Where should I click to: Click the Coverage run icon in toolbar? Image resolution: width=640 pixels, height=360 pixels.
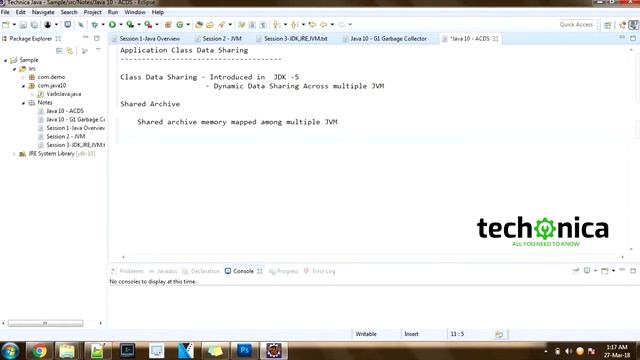click(x=130, y=25)
